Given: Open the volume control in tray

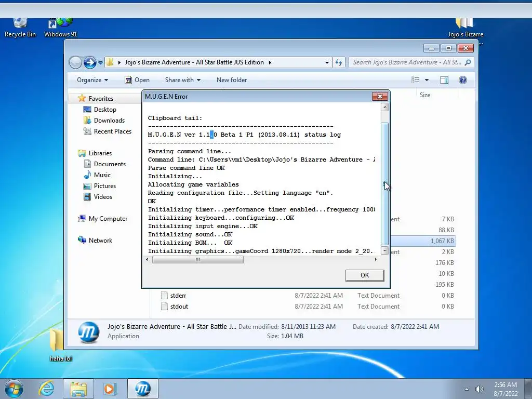Looking at the screenshot, I should (x=479, y=389).
